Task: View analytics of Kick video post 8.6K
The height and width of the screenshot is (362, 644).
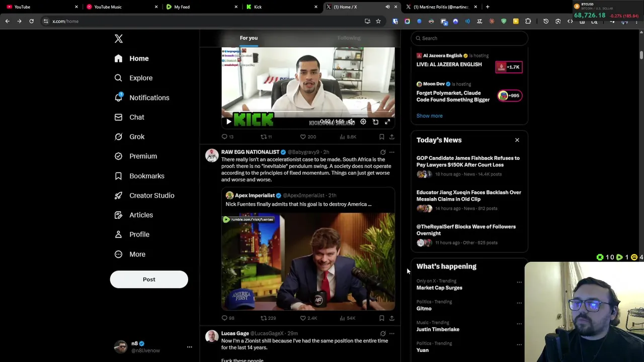Action: [348, 137]
